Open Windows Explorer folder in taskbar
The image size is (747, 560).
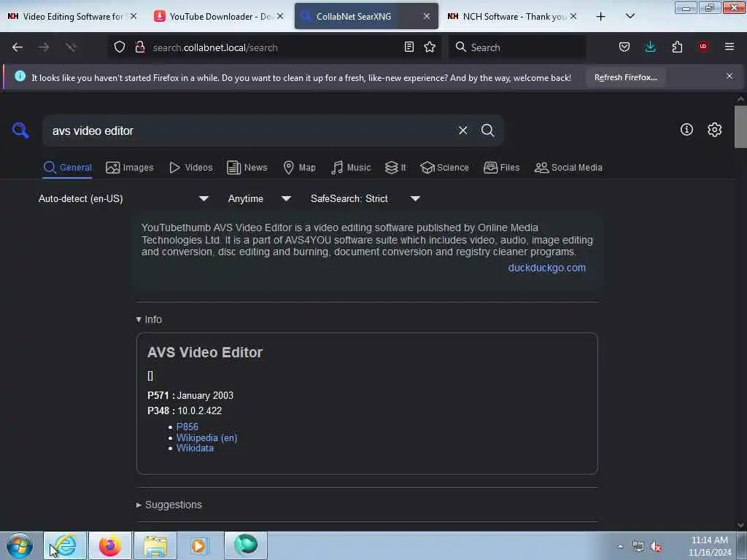click(155, 545)
